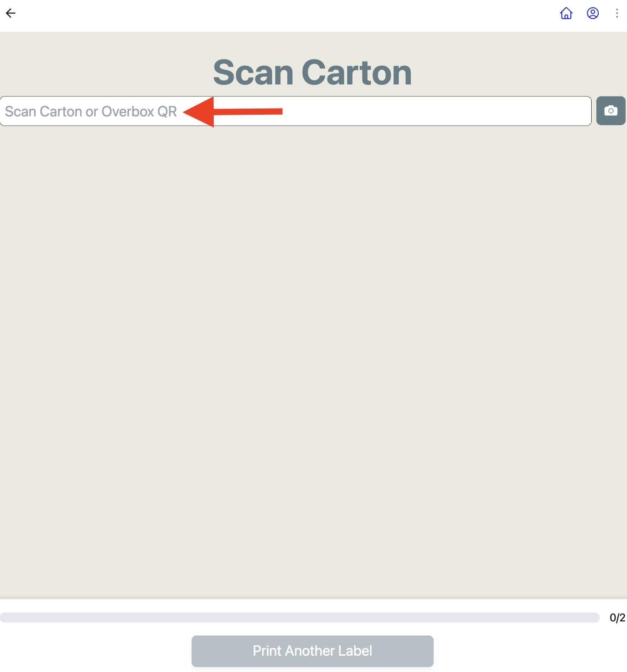Click the Scan Carton heading
Screen dimensions: 627x672
[312, 72]
